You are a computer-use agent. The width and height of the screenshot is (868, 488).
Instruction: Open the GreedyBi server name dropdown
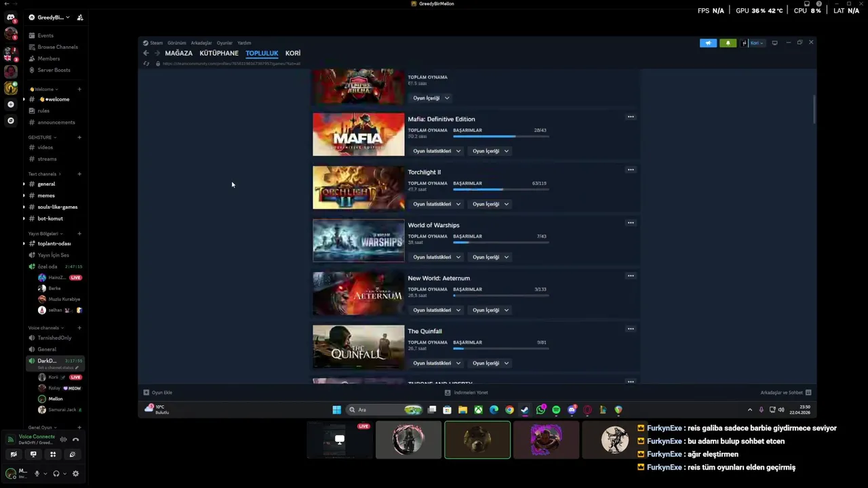click(x=53, y=18)
